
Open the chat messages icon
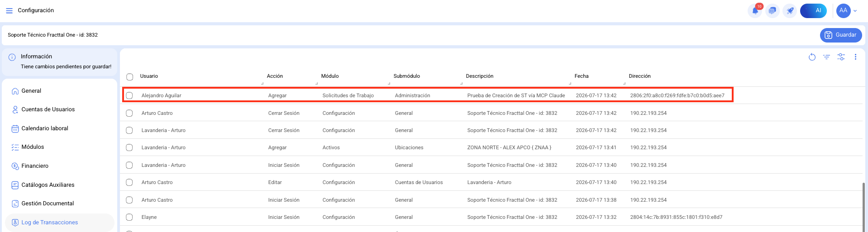[773, 10]
